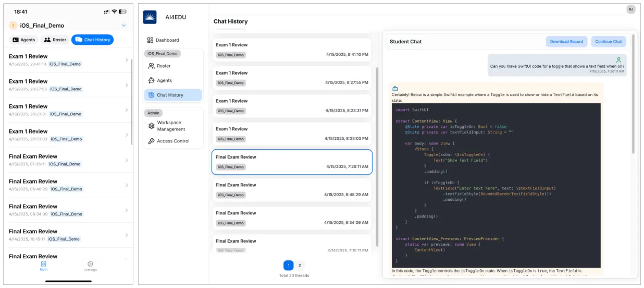Click the Student Chat panel scrollbar
The width and height of the screenshot is (644, 288).
(x=634, y=94)
